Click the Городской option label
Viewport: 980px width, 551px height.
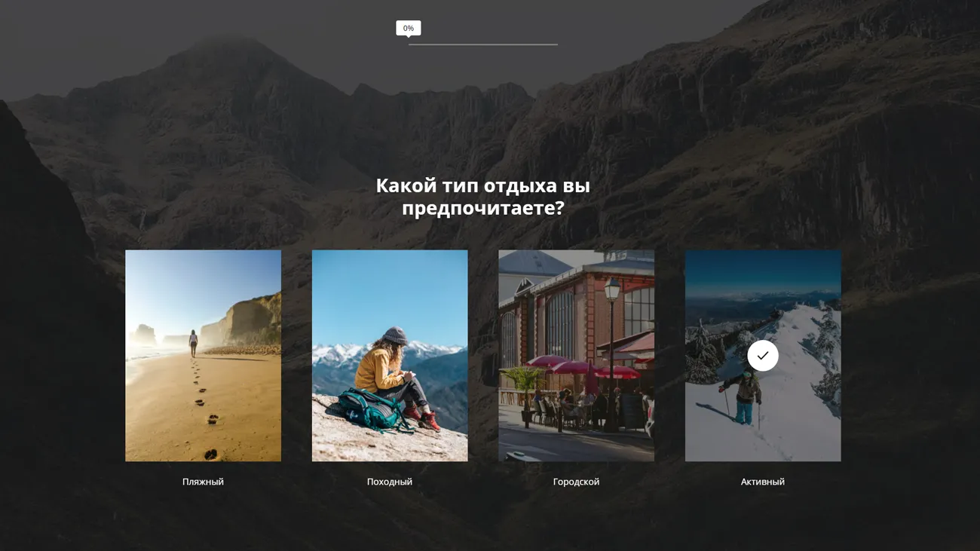click(576, 482)
